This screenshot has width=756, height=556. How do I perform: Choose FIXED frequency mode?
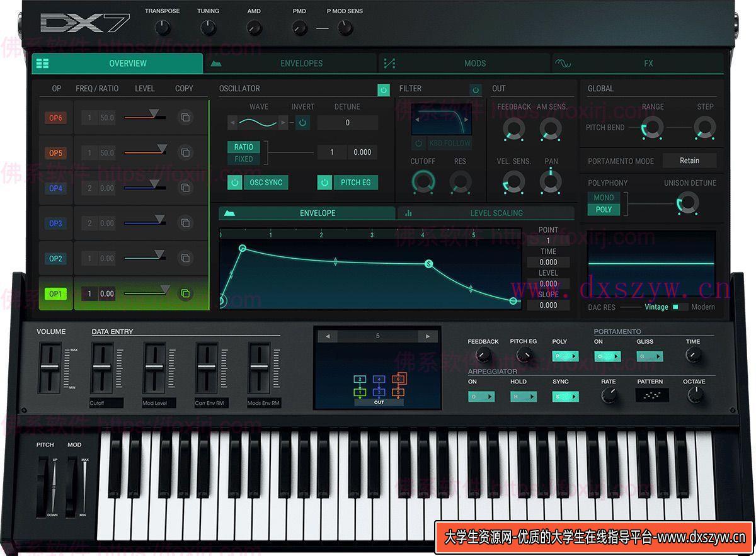(244, 159)
